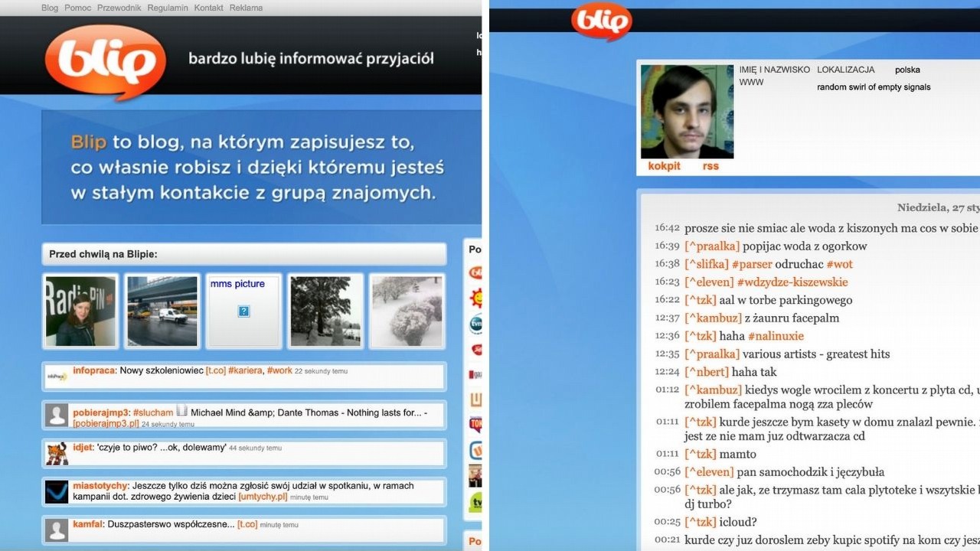The width and height of the screenshot is (980, 551).
Task: Open the rss link under profile photo
Action: point(710,166)
